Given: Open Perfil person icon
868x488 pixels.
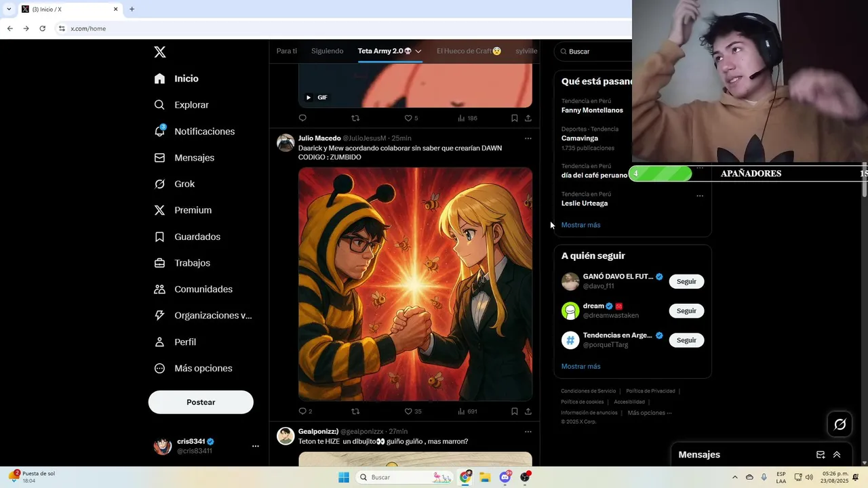Looking at the screenshot, I should point(159,342).
